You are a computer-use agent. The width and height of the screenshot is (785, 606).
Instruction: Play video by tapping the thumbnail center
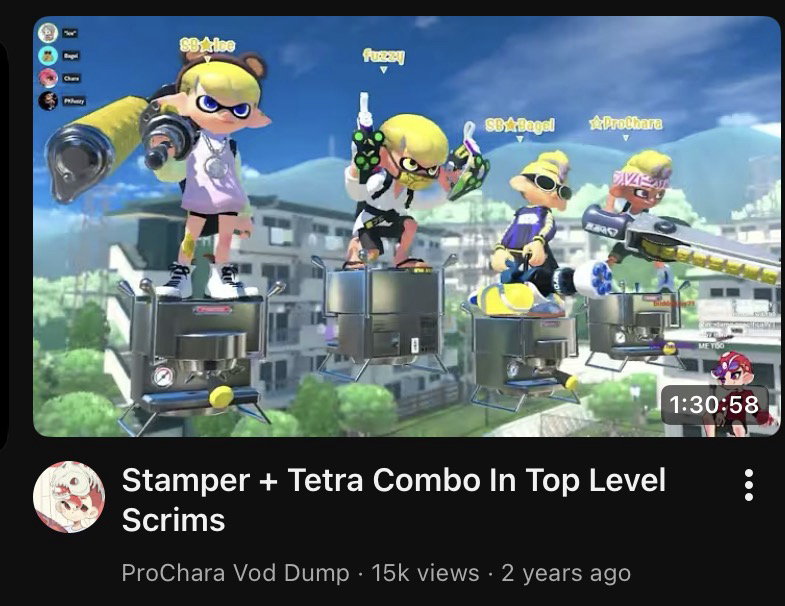407,226
